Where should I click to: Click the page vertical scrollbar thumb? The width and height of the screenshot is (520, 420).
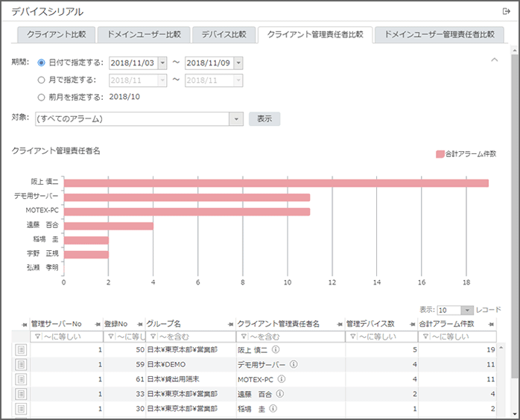point(514,216)
